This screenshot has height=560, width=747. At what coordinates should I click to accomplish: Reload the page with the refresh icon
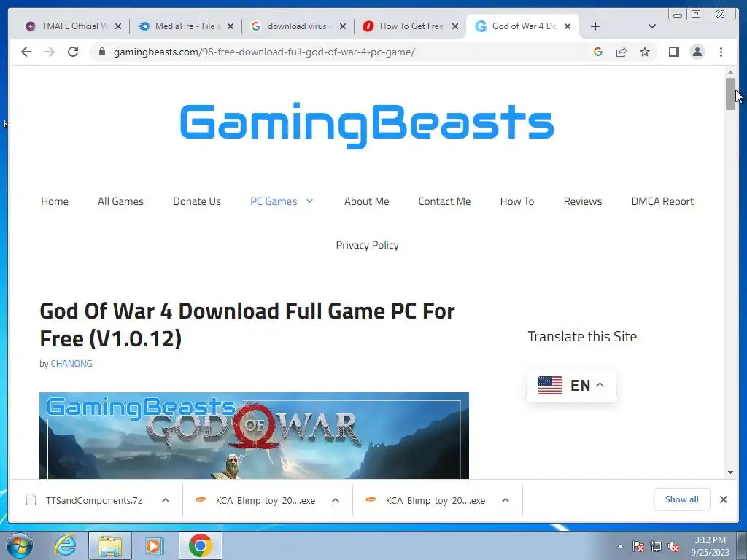tap(73, 52)
